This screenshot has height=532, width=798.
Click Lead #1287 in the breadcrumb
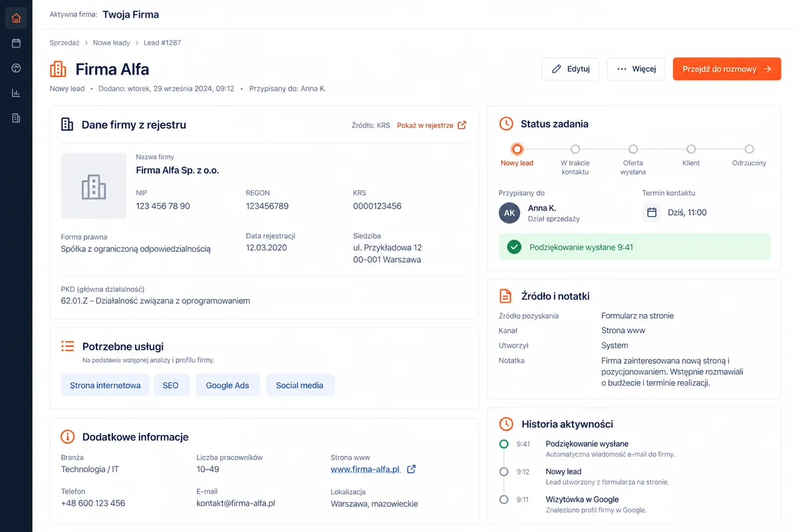point(162,43)
